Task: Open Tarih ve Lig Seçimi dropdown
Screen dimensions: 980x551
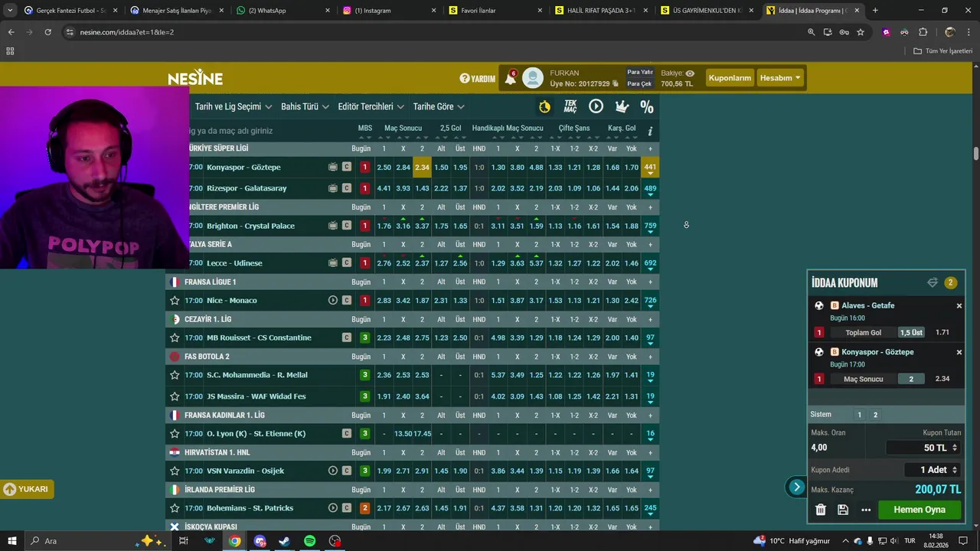Action: point(234,106)
